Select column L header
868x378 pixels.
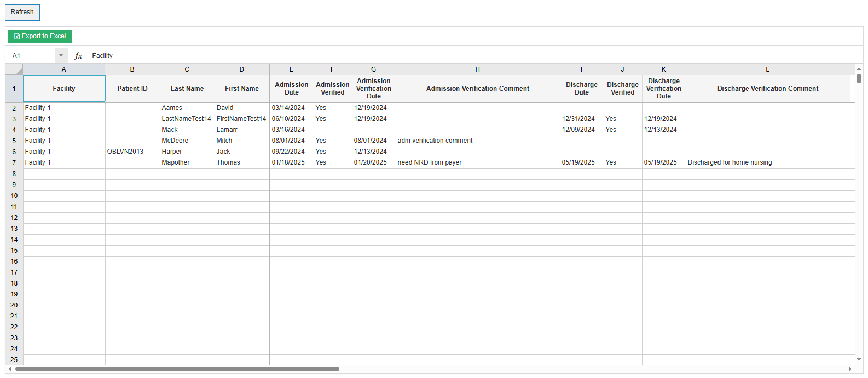tap(768, 69)
